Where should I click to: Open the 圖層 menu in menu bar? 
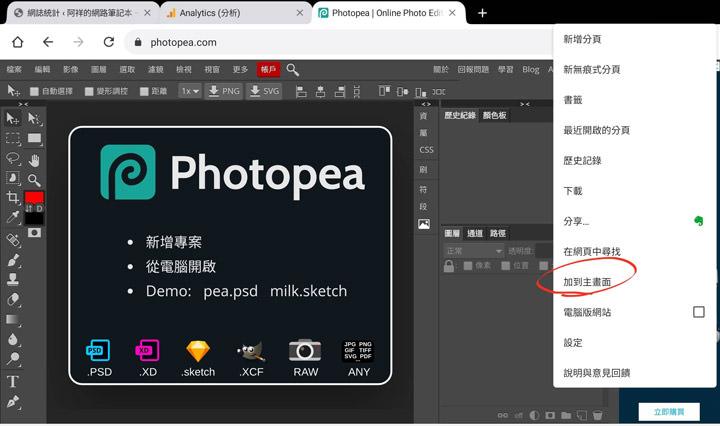tap(99, 69)
